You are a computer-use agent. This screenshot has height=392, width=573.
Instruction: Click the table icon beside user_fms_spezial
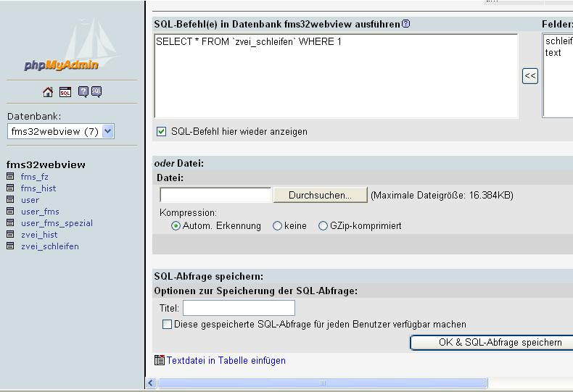[10, 223]
